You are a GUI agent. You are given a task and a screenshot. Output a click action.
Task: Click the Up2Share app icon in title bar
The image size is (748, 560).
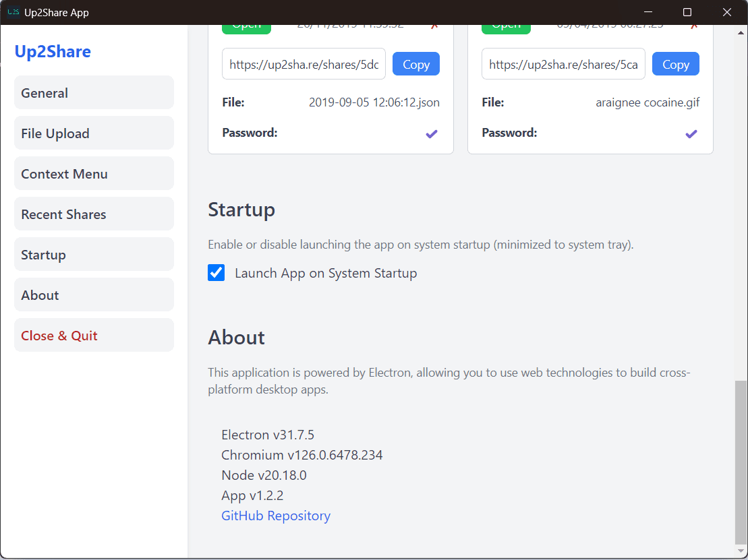[x=13, y=12]
